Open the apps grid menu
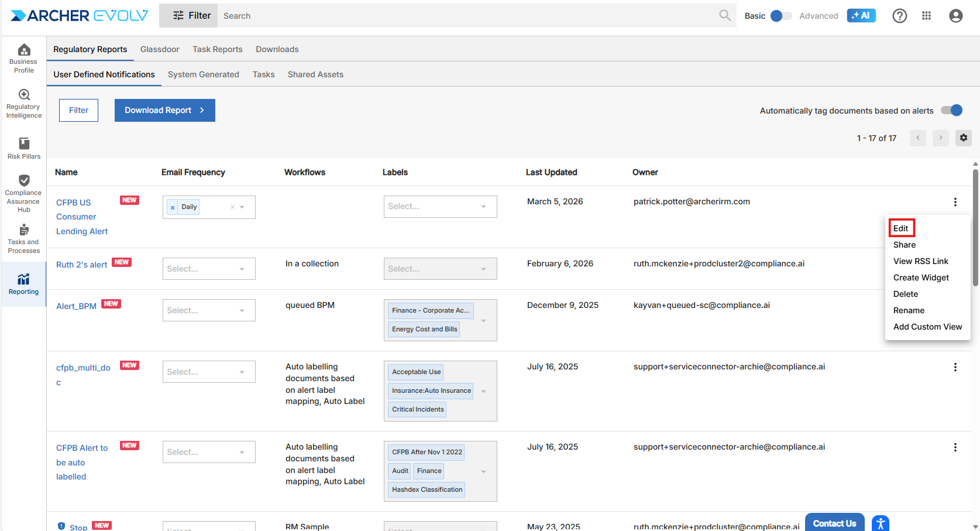Image resolution: width=980 pixels, height=531 pixels. click(x=926, y=16)
